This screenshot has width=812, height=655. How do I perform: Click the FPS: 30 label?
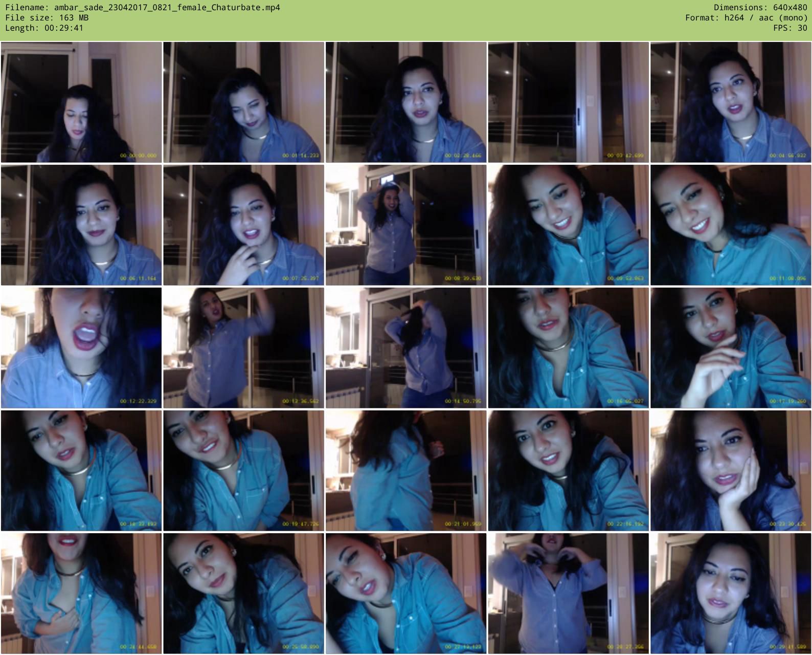click(790, 28)
